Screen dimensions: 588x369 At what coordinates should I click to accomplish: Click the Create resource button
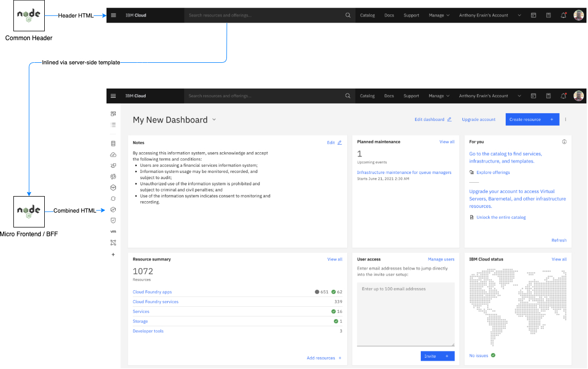(x=531, y=119)
